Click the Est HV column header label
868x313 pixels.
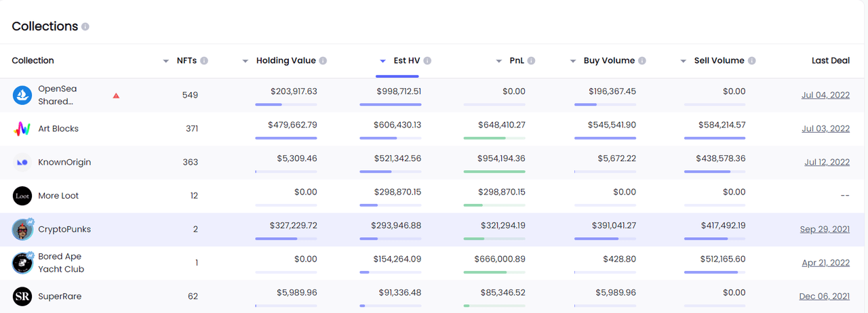[406, 60]
